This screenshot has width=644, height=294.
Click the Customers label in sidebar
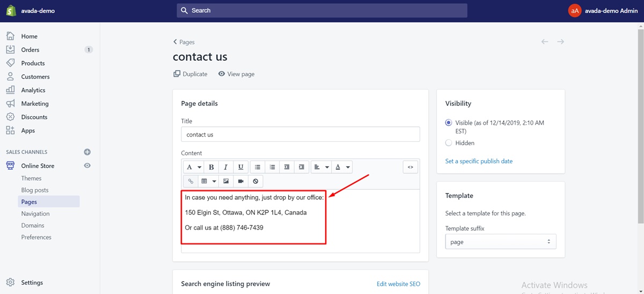35,77
